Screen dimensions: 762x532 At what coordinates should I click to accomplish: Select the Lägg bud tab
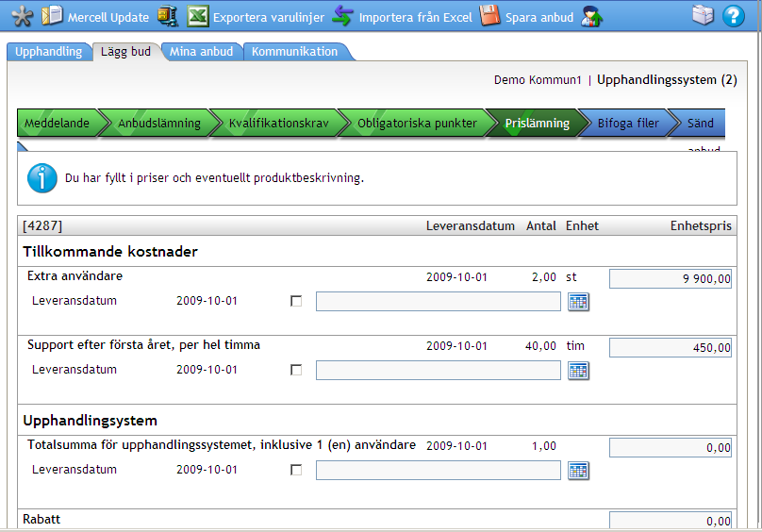pos(125,52)
